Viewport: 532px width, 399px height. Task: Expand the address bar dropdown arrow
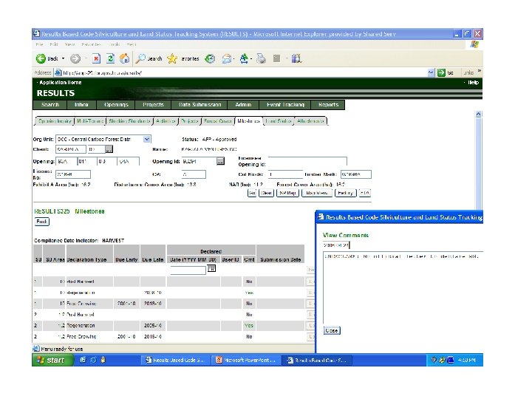point(431,73)
